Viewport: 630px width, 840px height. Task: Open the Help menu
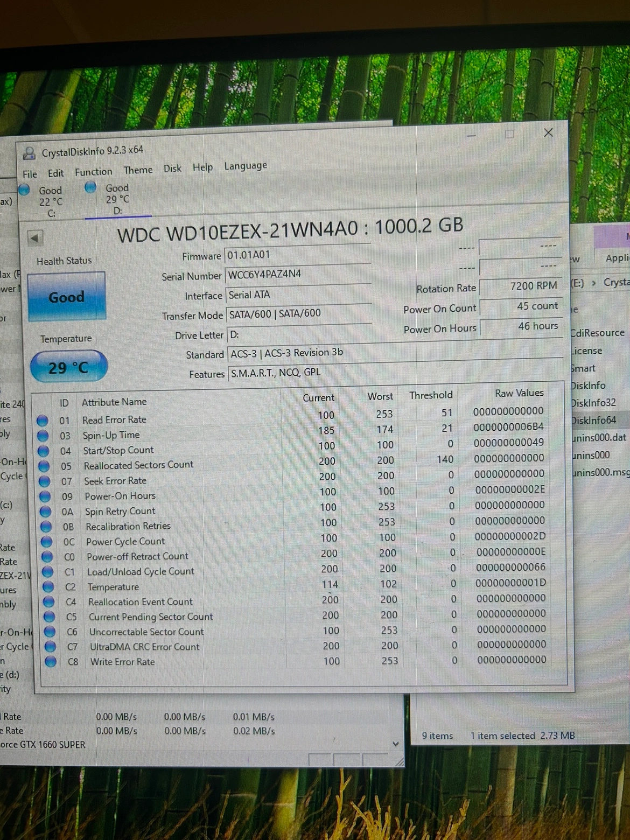[x=202, y=167]
